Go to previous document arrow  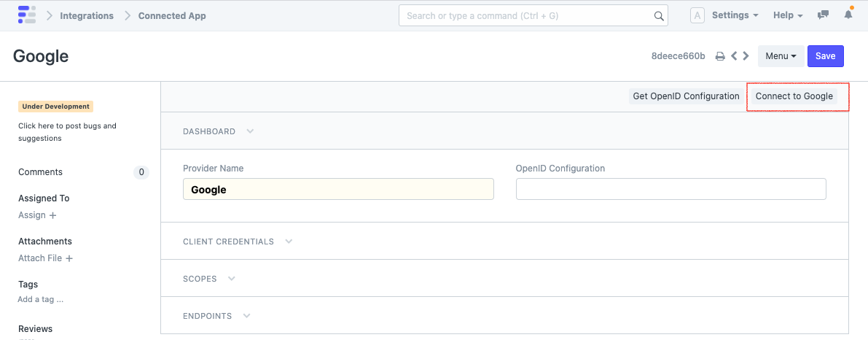pyautogui.click(x=735, y=56)
